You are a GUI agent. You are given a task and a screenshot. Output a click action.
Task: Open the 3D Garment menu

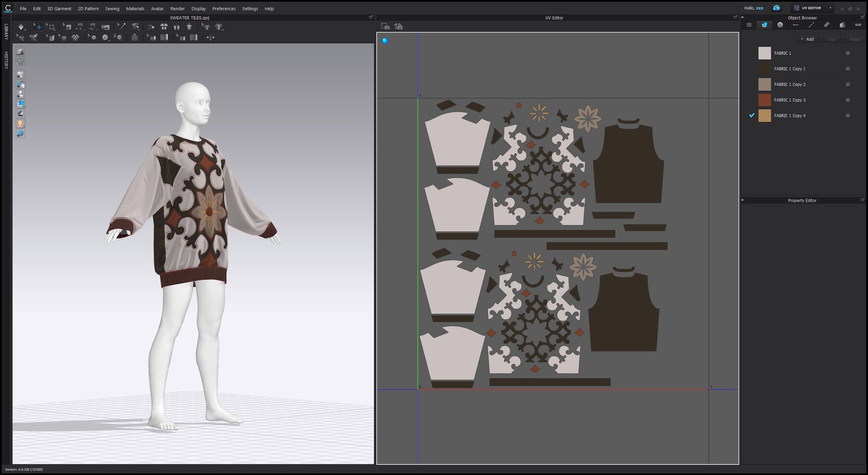(59, 9)
